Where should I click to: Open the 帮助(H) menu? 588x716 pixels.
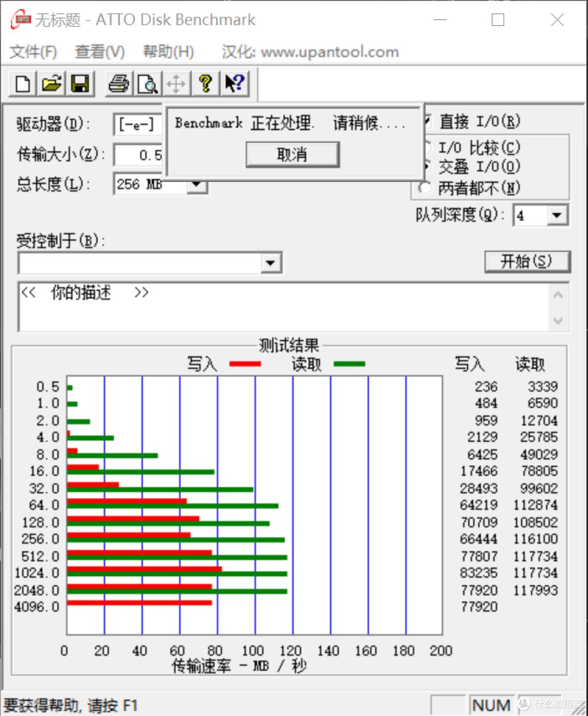tap(168, 52)
